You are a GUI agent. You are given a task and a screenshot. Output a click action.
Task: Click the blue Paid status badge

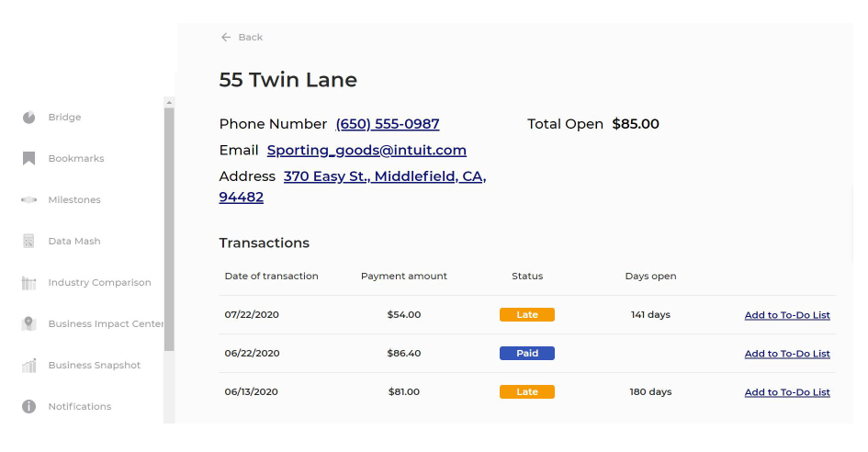pos(527,353)
